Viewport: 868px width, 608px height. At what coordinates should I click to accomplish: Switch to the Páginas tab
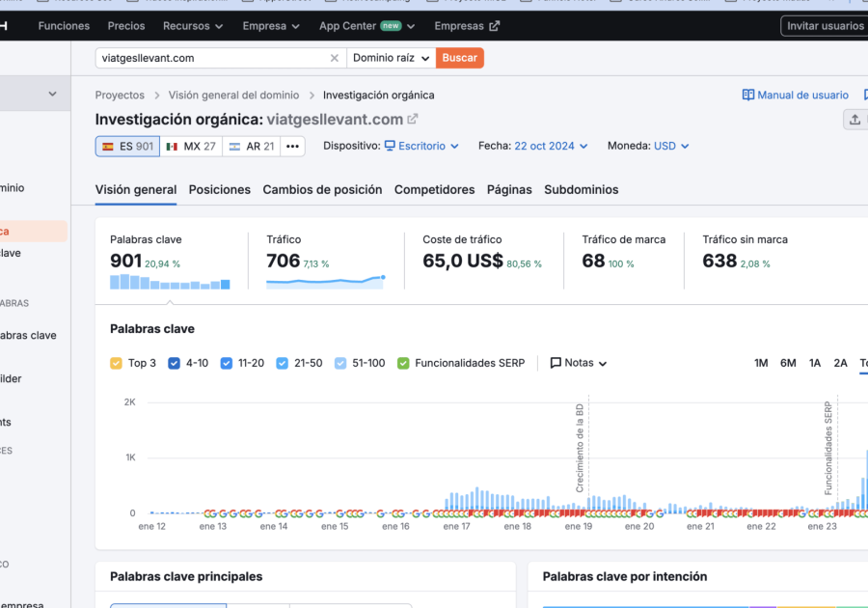(x=509, y=189)
